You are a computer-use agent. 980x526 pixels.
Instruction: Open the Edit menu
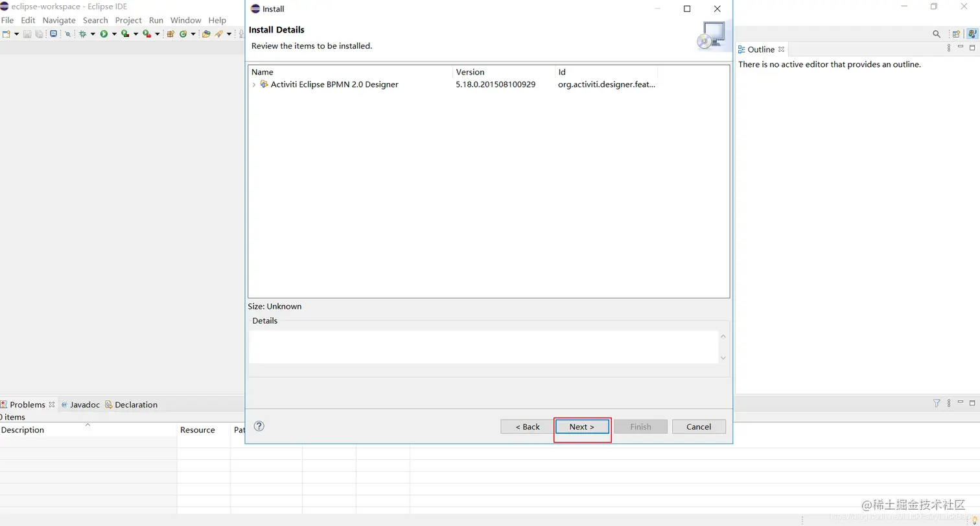[28, 20]
